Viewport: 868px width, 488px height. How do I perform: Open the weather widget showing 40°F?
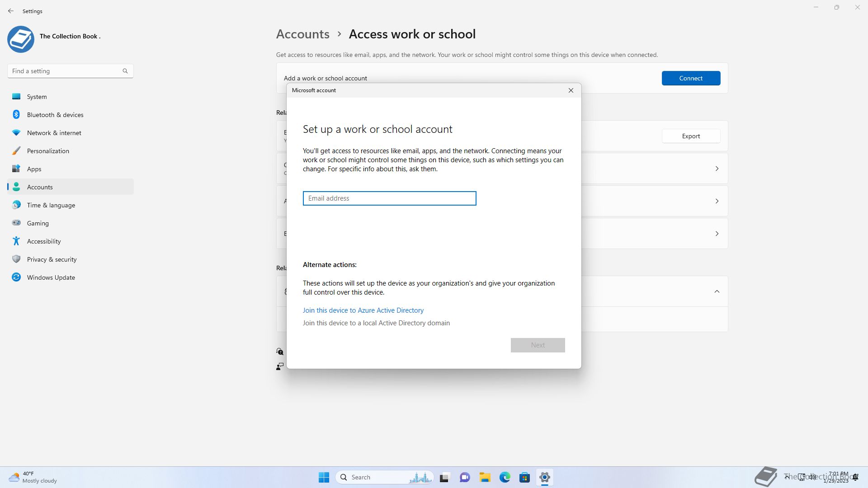click(x=33, y=477)
